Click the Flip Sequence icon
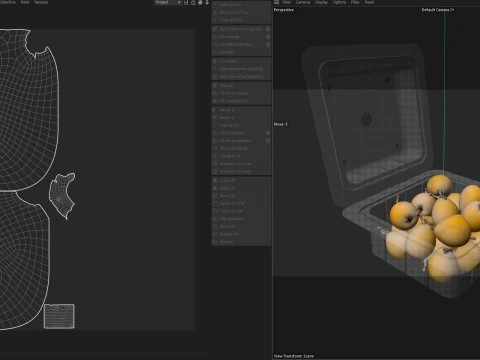Viewport: 480px width, 360px height. tap(215, 219)
